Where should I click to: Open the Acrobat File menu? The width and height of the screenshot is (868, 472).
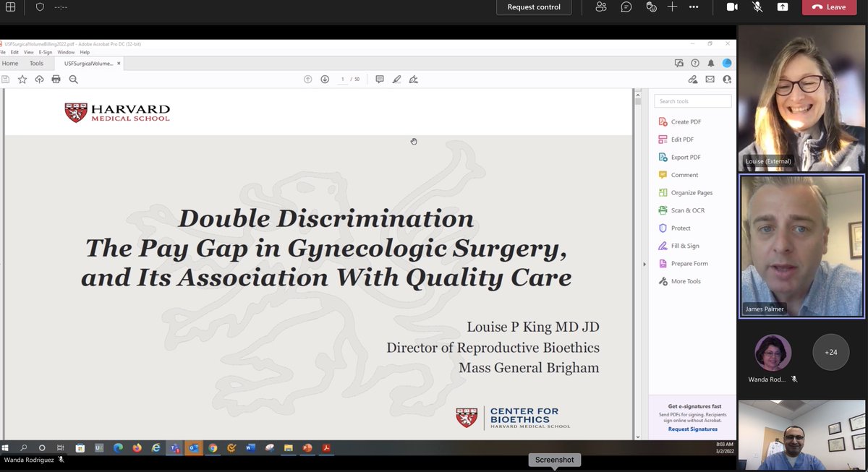[2, 52]
